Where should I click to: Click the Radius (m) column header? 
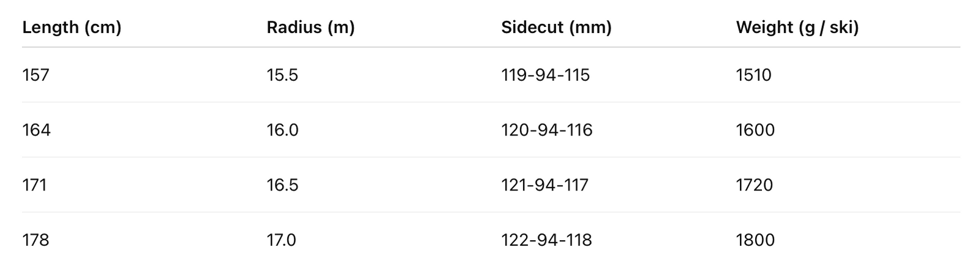(x=311, y=28)
